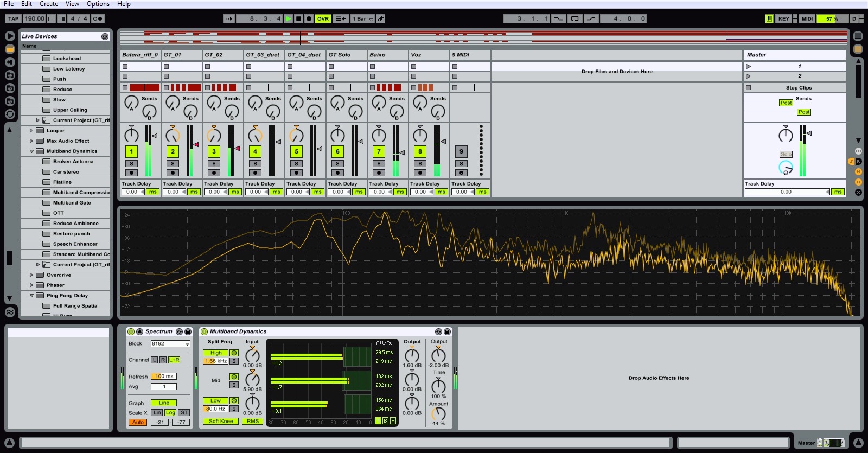
Task: Click the tempo field 190.00
Action: [x=34, y=18]
